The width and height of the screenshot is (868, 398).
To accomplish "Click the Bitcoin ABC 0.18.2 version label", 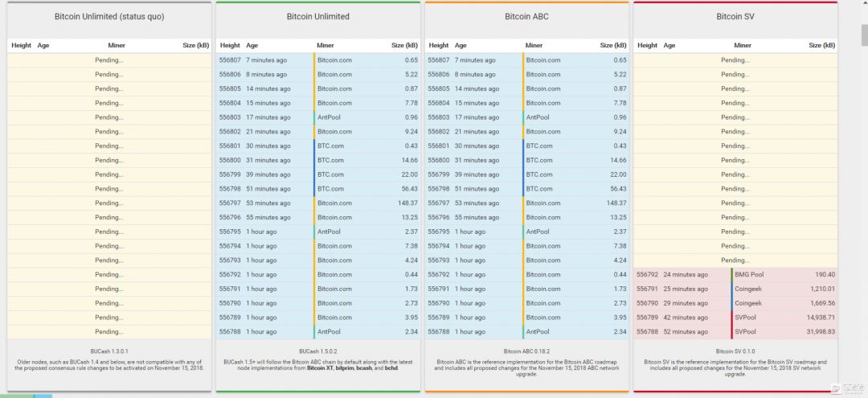I will coord(527,351).
